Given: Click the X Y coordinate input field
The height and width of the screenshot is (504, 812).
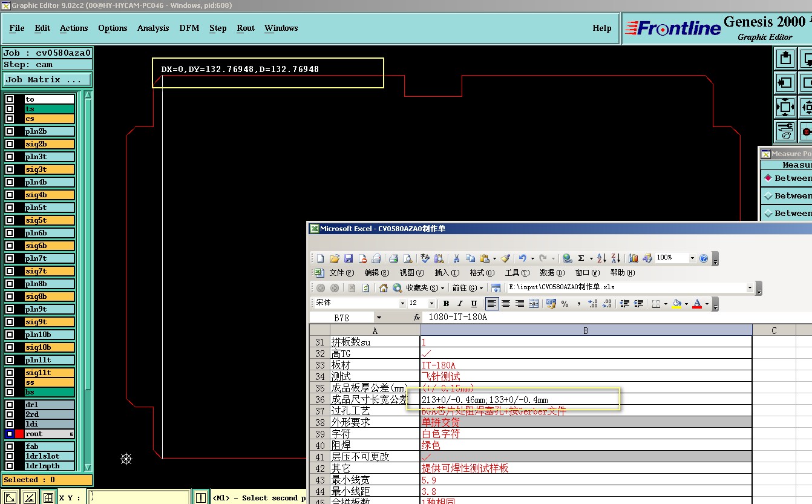Looking at the screenshot, I should [x=139, y=497].
